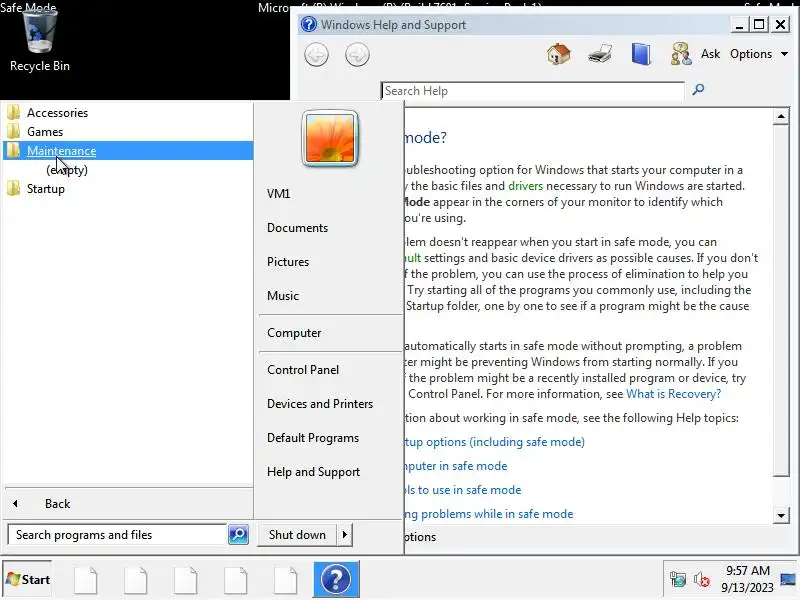800x600 pixels.
Task: Click the Search Help magnifier icon
Action: [x=698, y=90]
